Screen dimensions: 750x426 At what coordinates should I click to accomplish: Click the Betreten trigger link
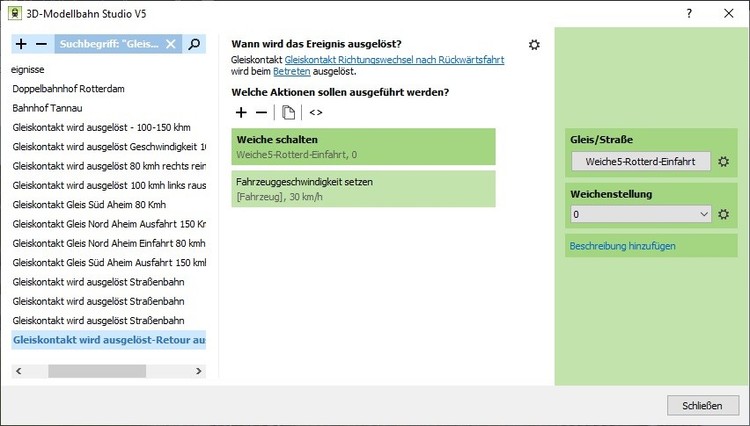(x=292, y=71)
